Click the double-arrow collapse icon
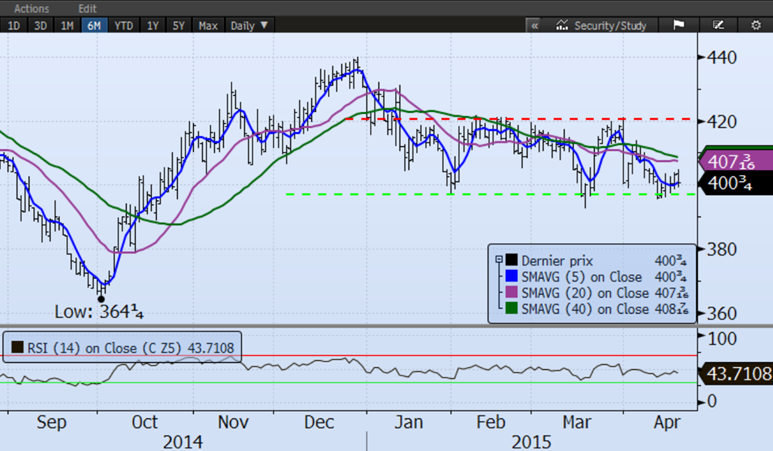This screenshot has height=451, width=773. (x=533, y=24)
